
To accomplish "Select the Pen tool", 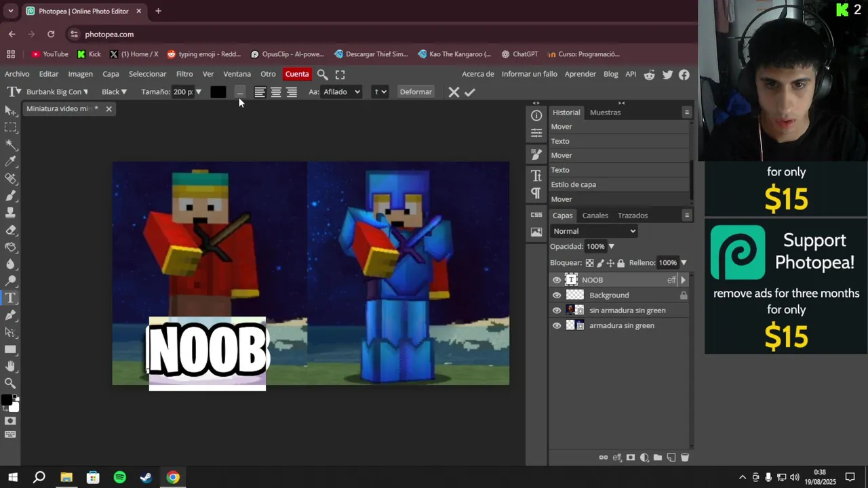I will pyautogui.click(x=10, y=315).
